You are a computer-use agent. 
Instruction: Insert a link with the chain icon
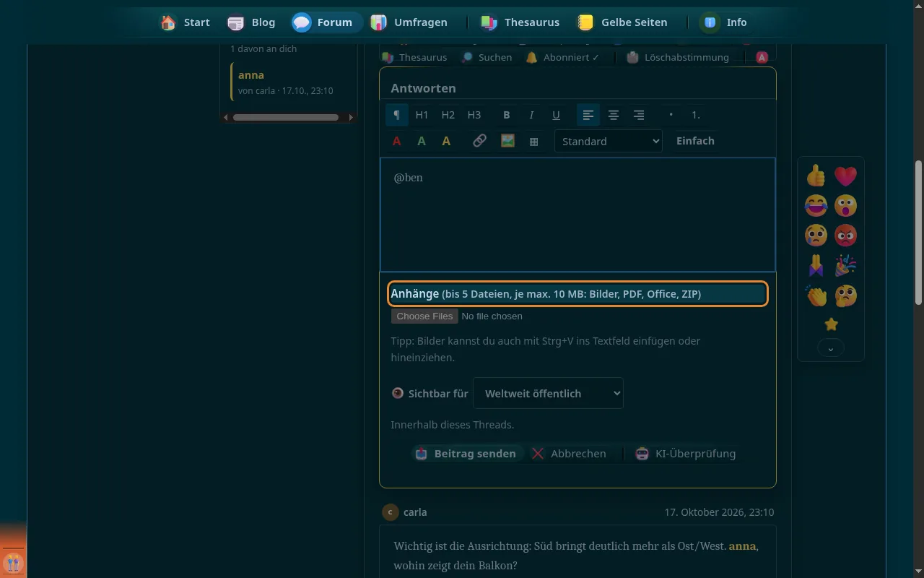479,141
